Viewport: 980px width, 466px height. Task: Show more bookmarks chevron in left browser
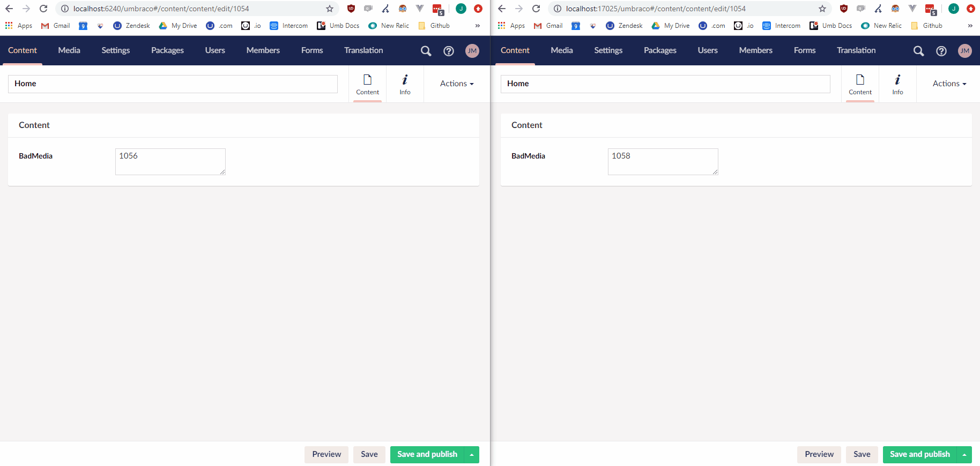tap(478, 26)
